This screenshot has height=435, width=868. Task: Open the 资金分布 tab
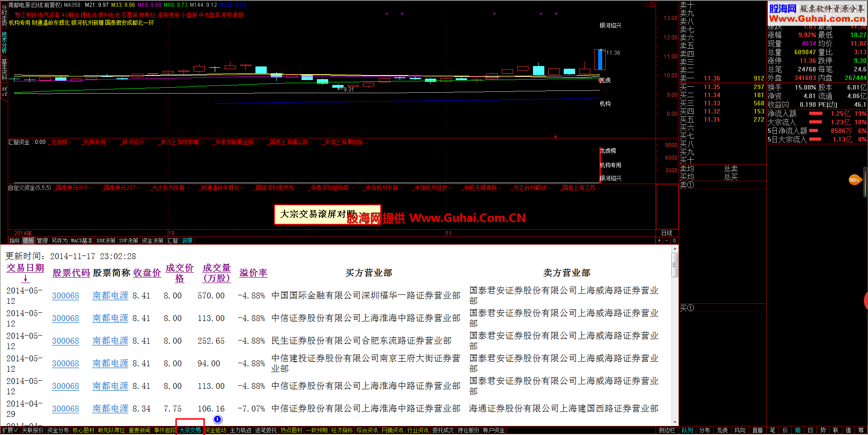click(58, 430)
